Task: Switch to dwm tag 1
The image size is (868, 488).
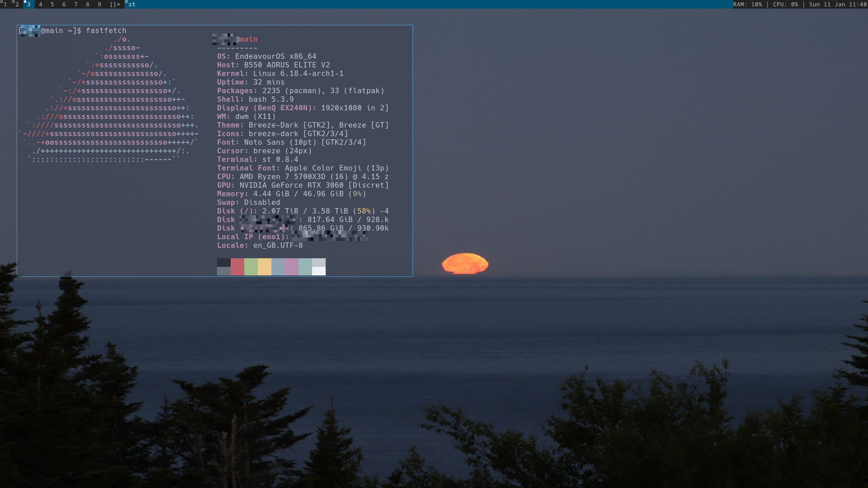Action: [5, 4]
